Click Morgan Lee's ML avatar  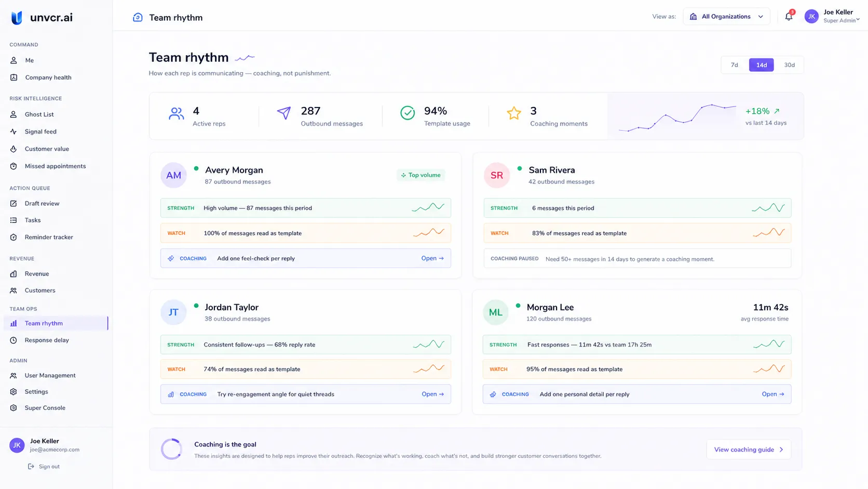(x=496, y=312)
